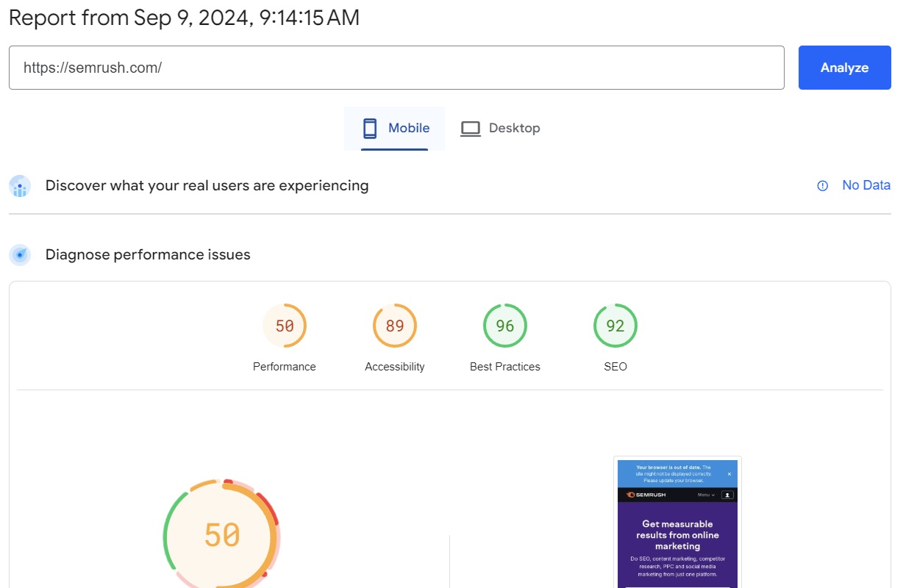Click the Accessibility label under its gauge
Viewport: 903px width, 588px height.
394,366
